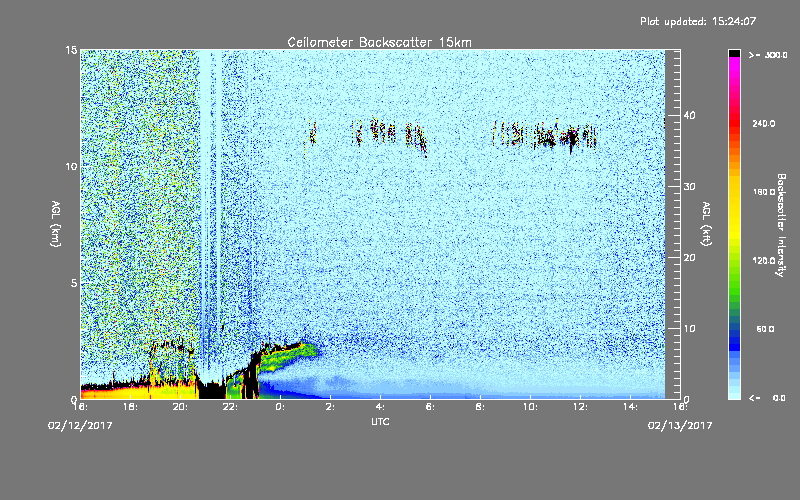The image size is (800, 500).
Task: Click the '<= 0.0' colorbar label
Action: pyautogui.click(x=767, y=398)
